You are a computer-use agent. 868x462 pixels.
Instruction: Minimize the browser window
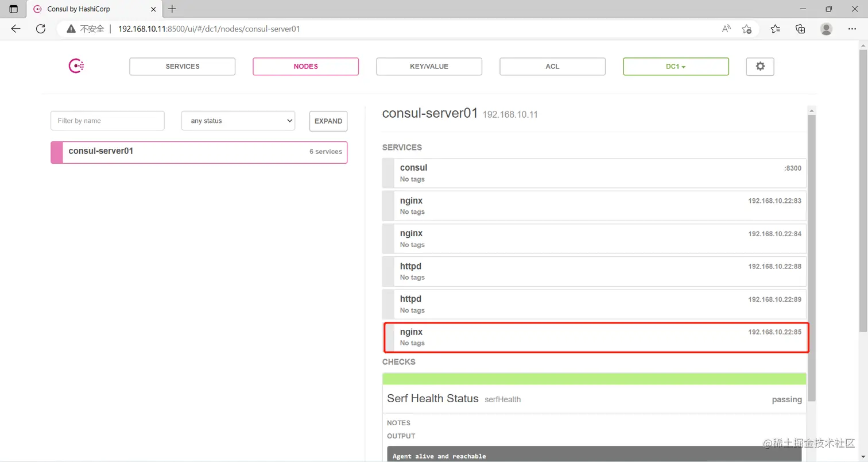coord(802,9)
